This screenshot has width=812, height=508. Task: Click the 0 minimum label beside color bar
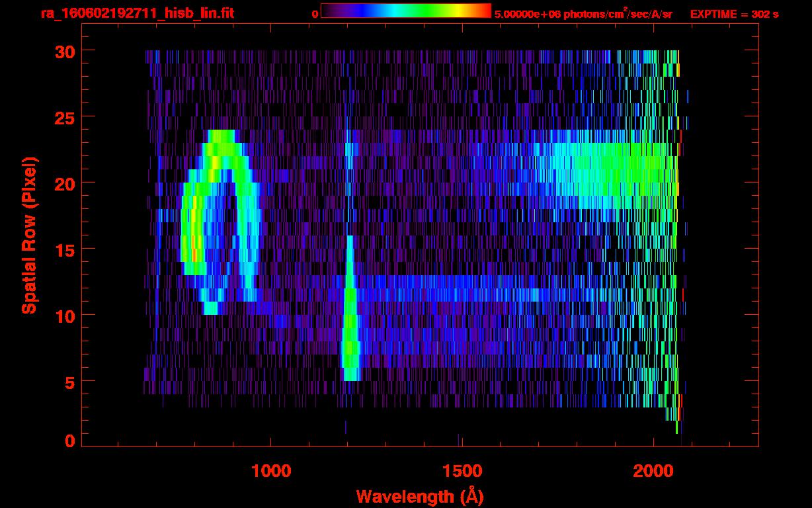(x=315, y=14)
